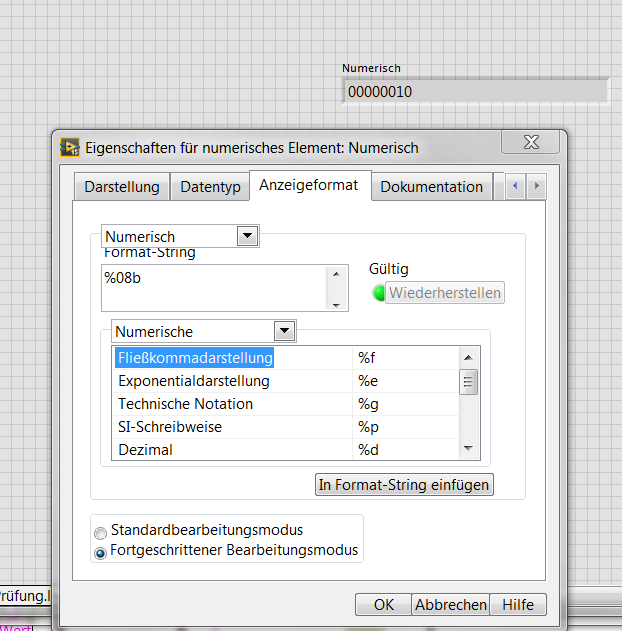Click the Wiederherstellen button
The height and width of the screenshot is (631, 622).
(x=445, y=293)
